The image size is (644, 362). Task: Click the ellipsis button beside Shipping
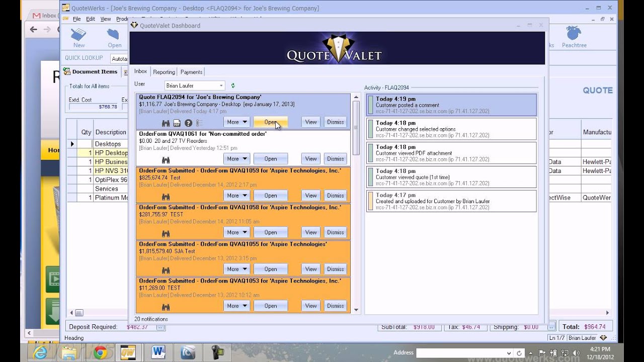tap(552, 327)
